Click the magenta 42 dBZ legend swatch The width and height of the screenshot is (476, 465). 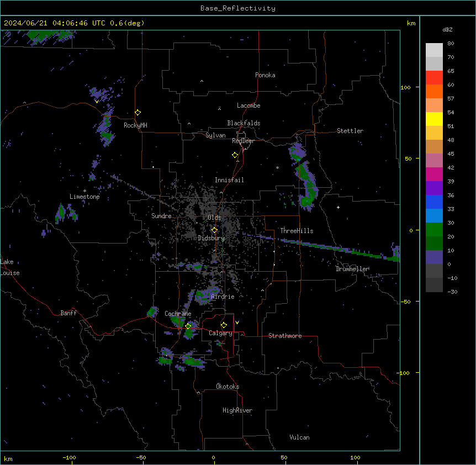pos(434,174)
